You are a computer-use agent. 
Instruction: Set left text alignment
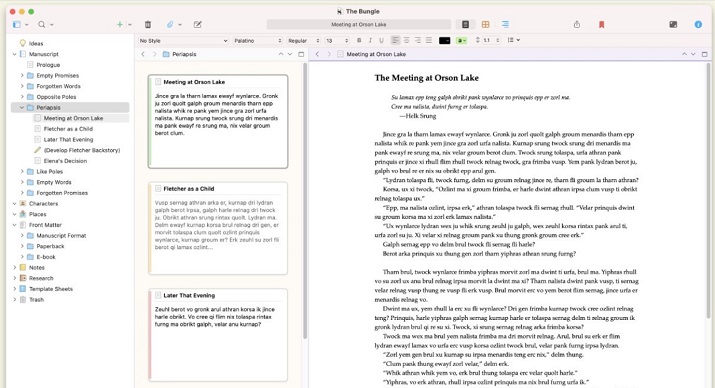pos(395,41)
